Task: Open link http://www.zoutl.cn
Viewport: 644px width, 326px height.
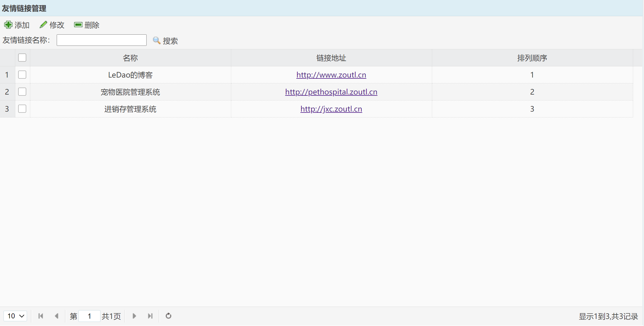Action: [x=331, y=75]
